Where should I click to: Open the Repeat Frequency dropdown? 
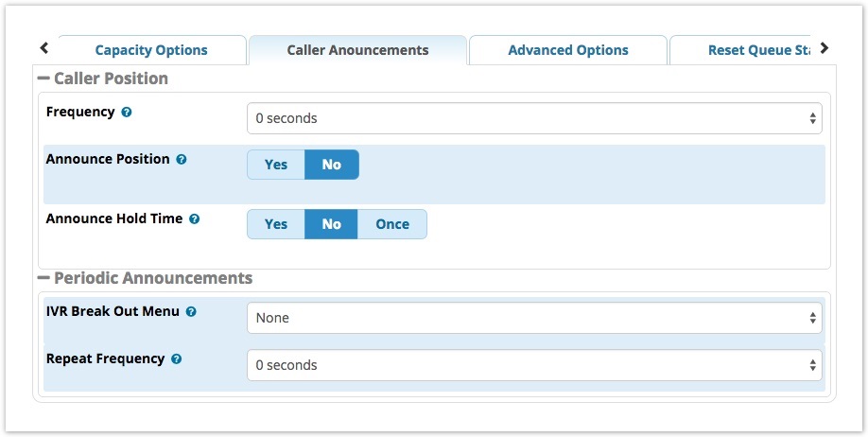pos(534,365)
